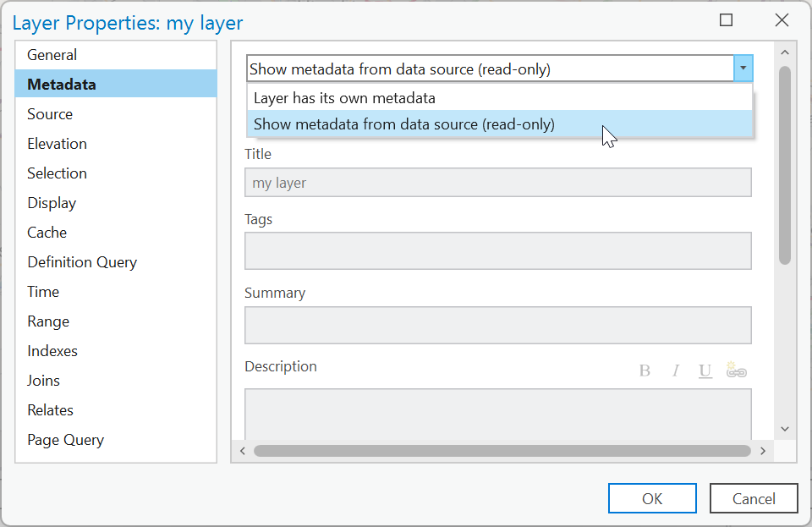The width and height of the screenshot is (812, 527).
Task: Click the horizontal scrollbar right arrow
Action: click(762, 451)
